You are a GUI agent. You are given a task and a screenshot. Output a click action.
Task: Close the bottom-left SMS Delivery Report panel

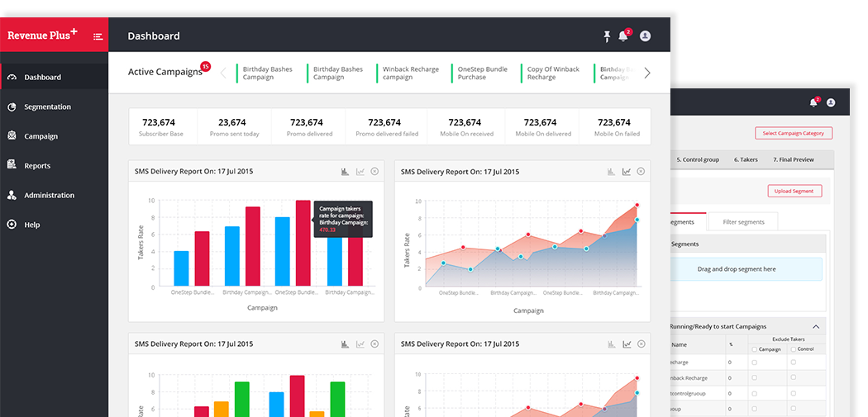(374, 344)
